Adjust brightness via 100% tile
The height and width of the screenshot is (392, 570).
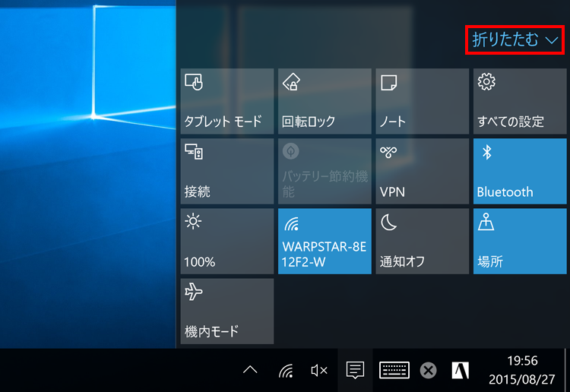click(x=226, y=241)
